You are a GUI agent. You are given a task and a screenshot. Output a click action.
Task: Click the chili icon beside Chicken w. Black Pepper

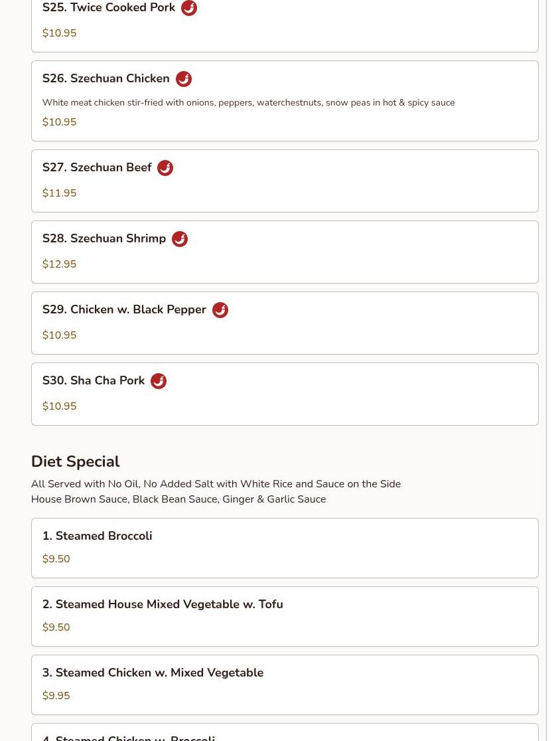click(220, 310)
